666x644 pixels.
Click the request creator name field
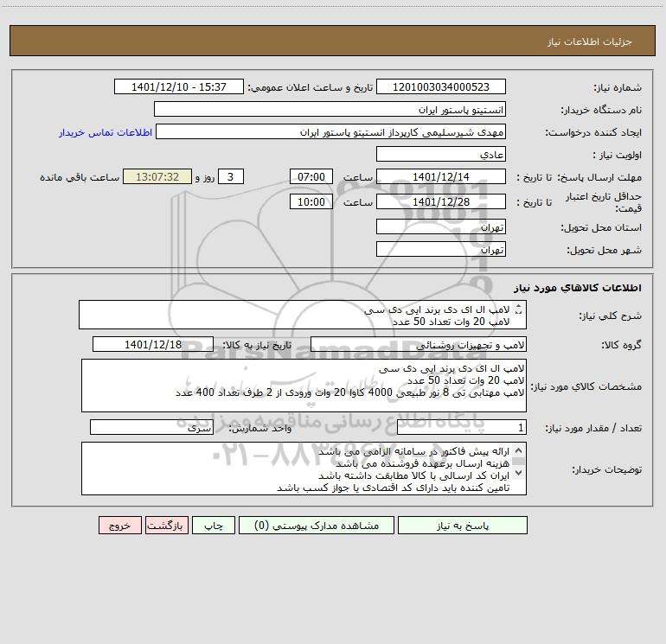(331, 131)
